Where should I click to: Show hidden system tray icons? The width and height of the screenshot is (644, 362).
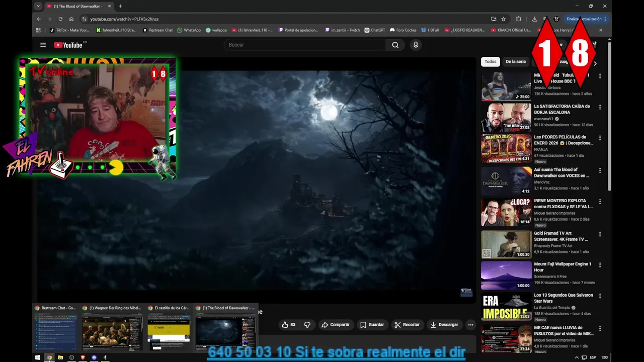(577, 357)
